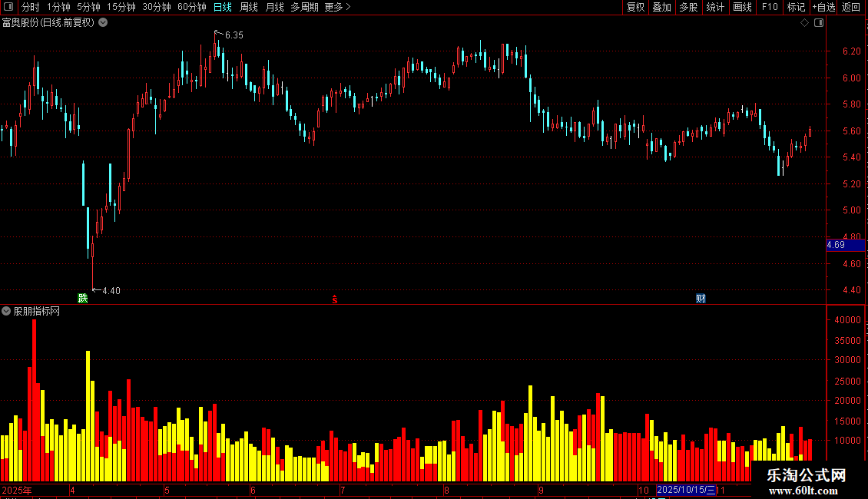
Task: Click the 股朋指标网 indicator name
Action: tap(37, 312)
